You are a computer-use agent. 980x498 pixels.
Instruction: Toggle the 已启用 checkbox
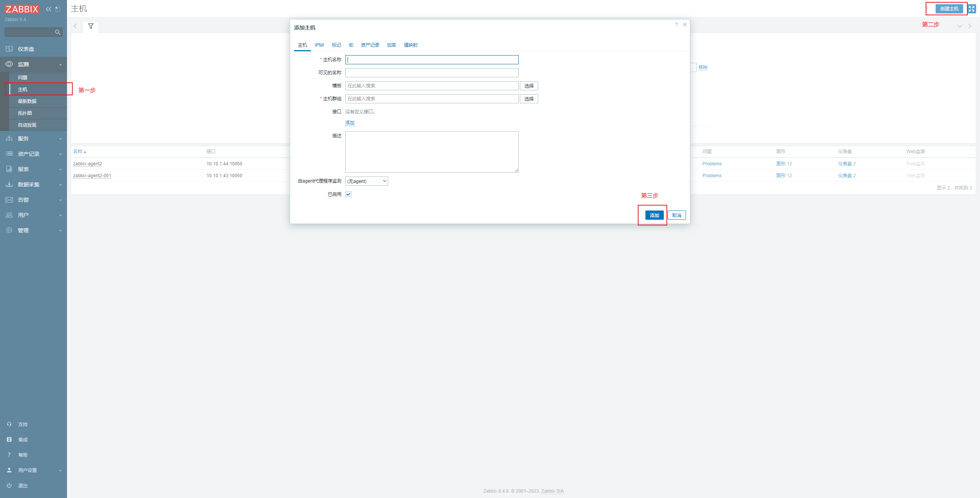click(348, 194)
